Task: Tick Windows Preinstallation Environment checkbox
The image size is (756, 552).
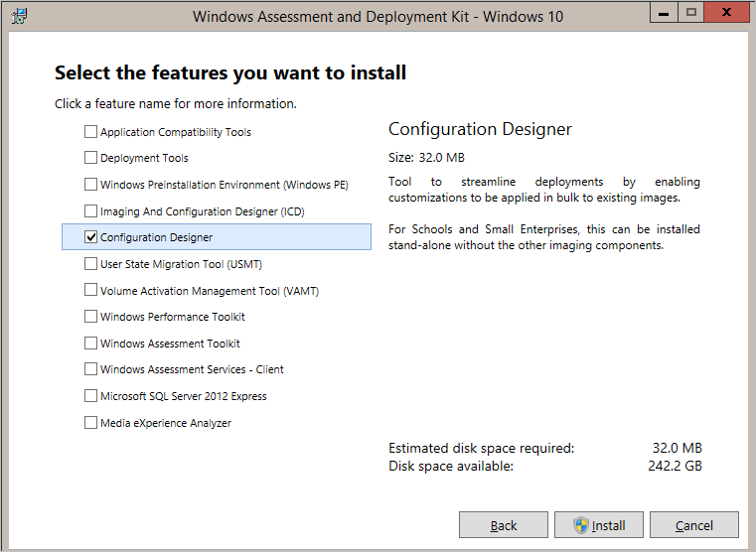Action: pos(90,185)
